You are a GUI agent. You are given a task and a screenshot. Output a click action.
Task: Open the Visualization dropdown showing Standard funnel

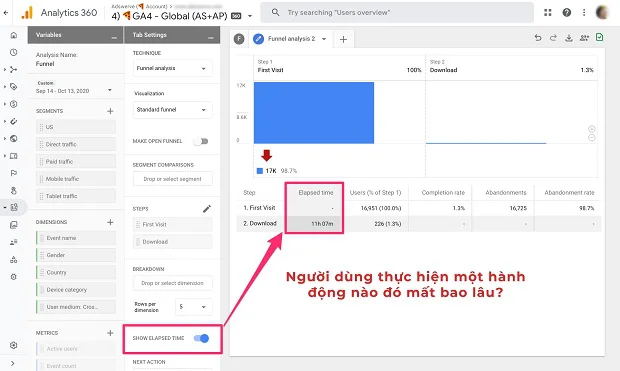coord(172,110)
